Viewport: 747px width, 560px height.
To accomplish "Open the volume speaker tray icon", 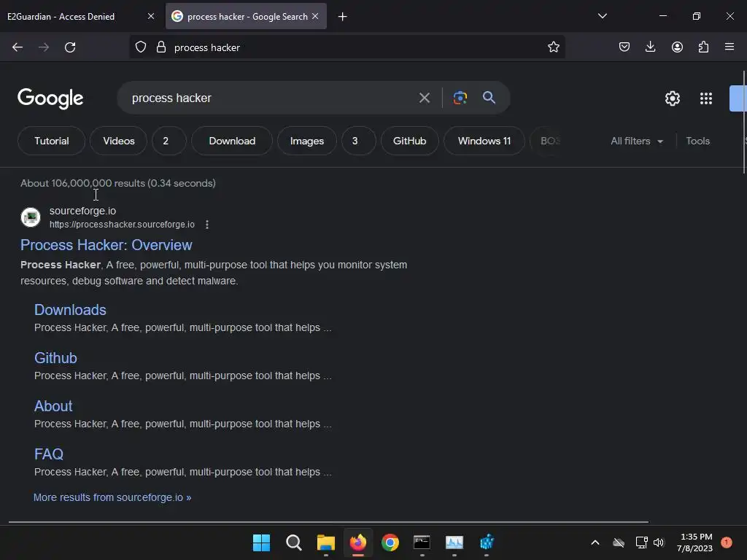I will pos(659,542).
